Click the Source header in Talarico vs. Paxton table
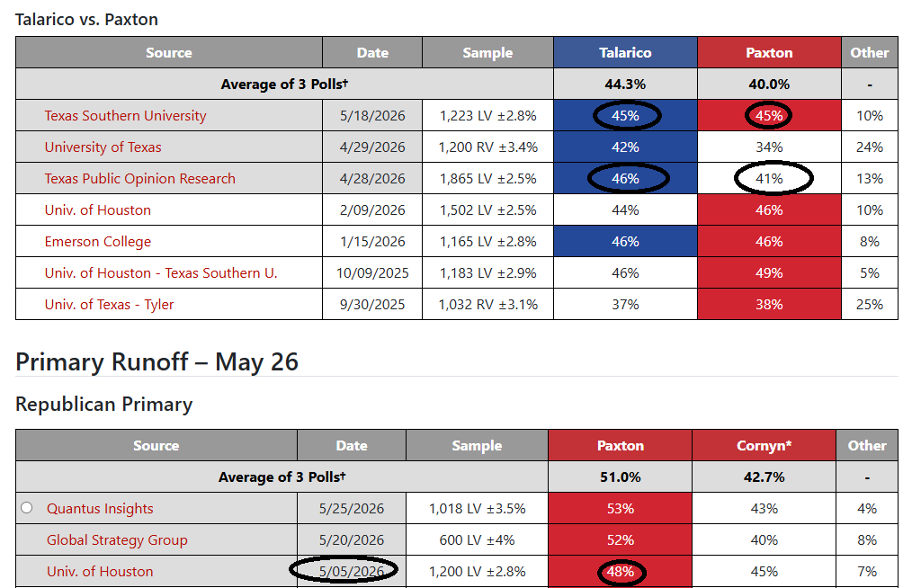 click(169, 52)
